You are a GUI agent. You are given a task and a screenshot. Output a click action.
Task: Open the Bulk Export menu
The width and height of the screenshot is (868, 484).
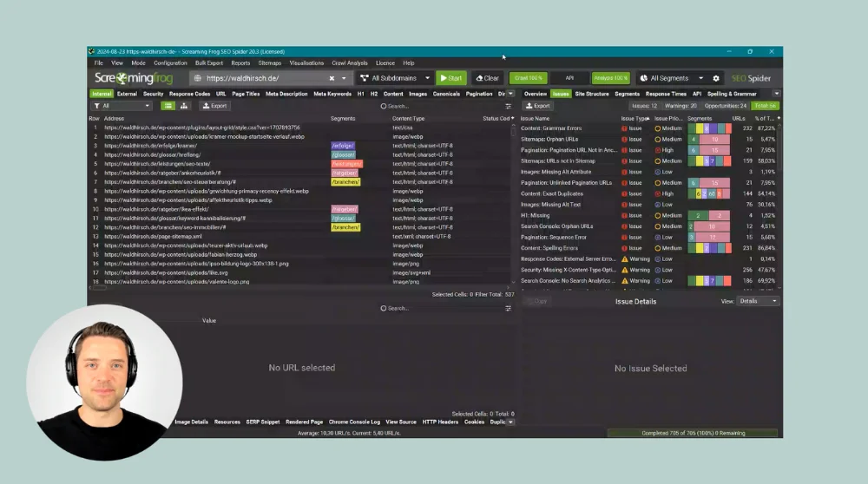[x=208, y=63]
